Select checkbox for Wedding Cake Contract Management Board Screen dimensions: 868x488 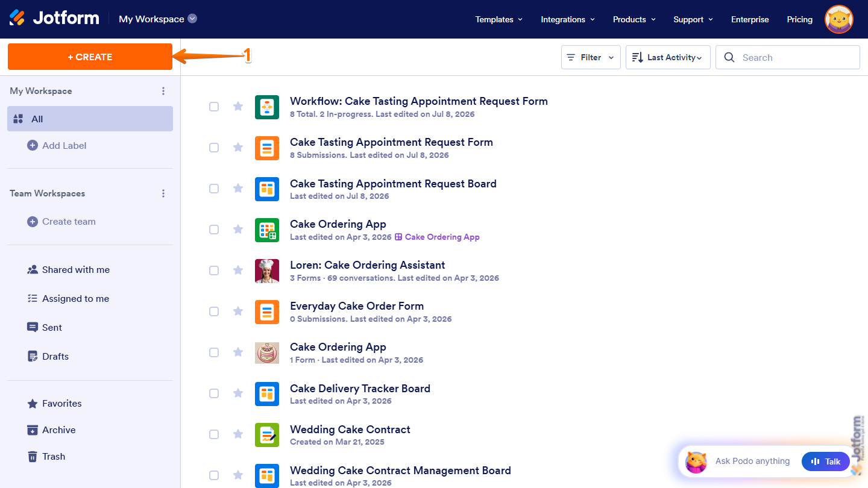click(x=214, y=475)
